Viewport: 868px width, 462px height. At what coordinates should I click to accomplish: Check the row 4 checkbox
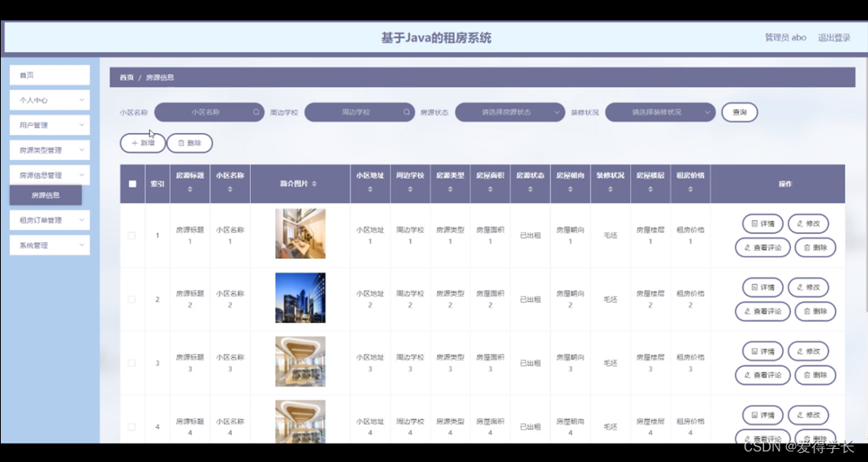(132, 426)
